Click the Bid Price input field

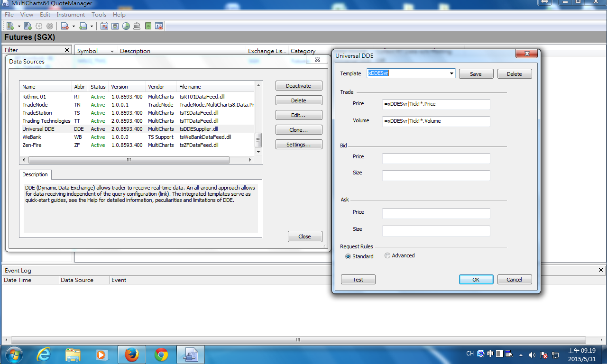(436, 158)
